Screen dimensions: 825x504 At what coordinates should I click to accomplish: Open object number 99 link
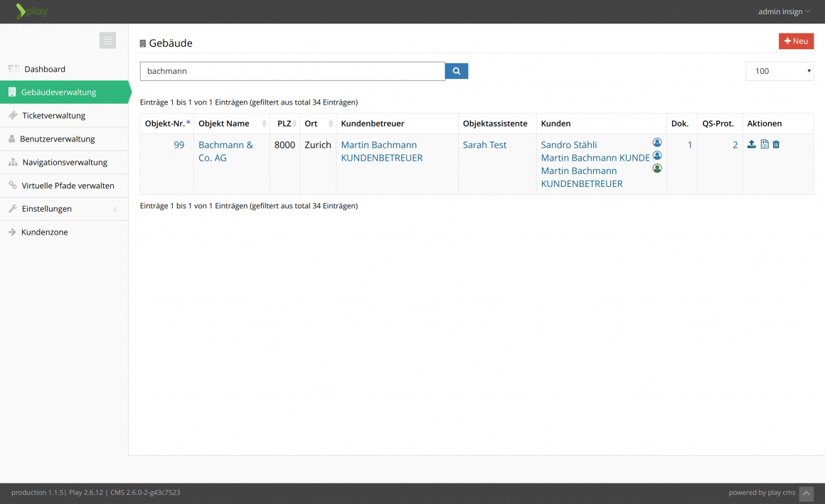click(179, 145)
